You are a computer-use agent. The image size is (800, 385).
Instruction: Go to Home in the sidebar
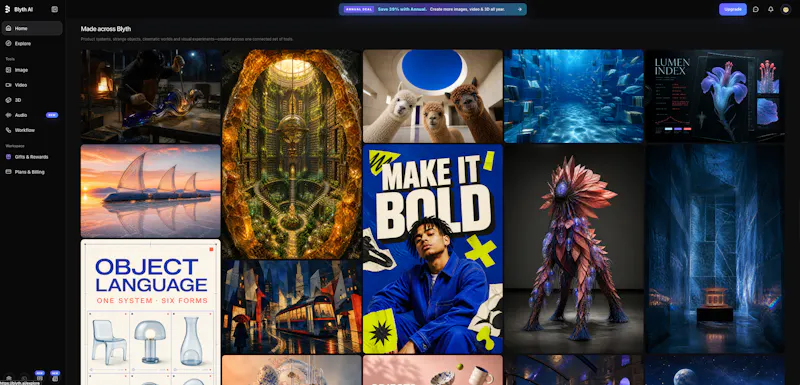[x=32, y=29]
